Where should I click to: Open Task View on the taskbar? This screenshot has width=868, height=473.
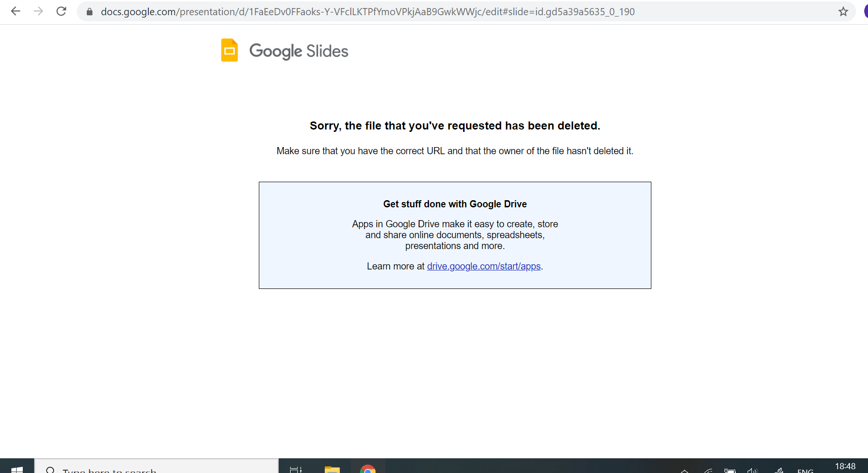click(x=296, y=469)
